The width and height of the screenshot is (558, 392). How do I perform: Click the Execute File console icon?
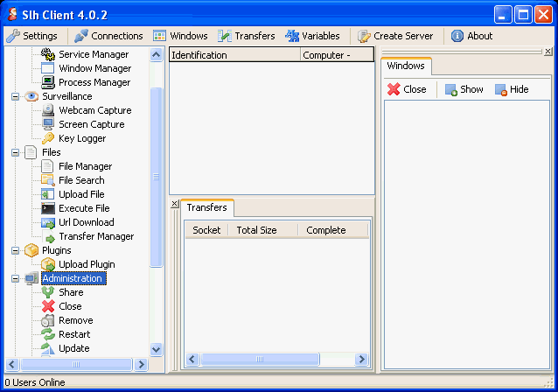49,208
